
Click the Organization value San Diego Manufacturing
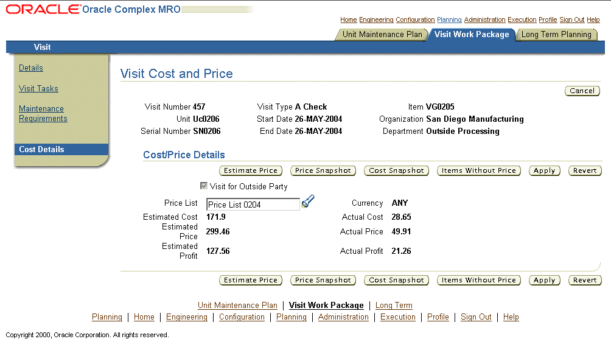(x=475, y=119)
